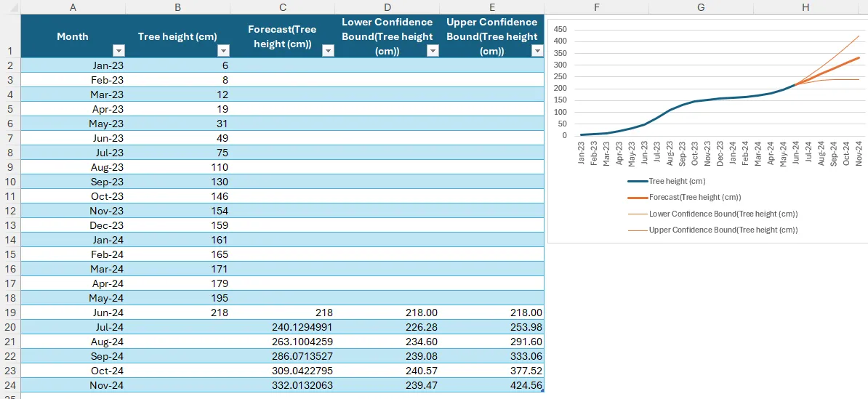
Task: Click the Aug-23 month cell
Action: point(73,167)
